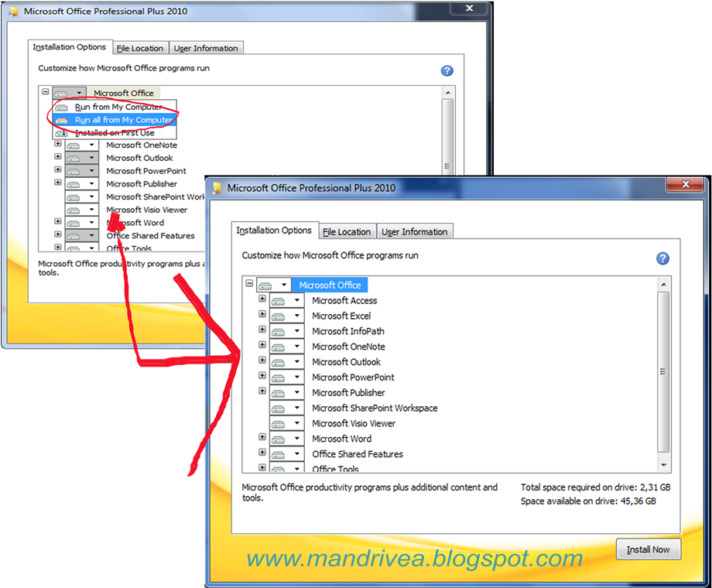
Task: Select Office Shared Features in front window
Action: 358,454
